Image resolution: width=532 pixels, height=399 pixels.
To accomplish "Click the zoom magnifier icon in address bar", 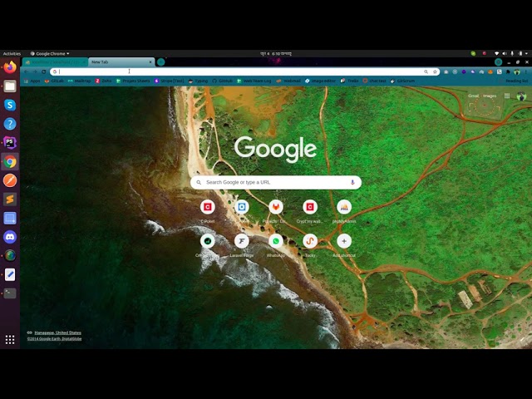I will coord(426,71).
